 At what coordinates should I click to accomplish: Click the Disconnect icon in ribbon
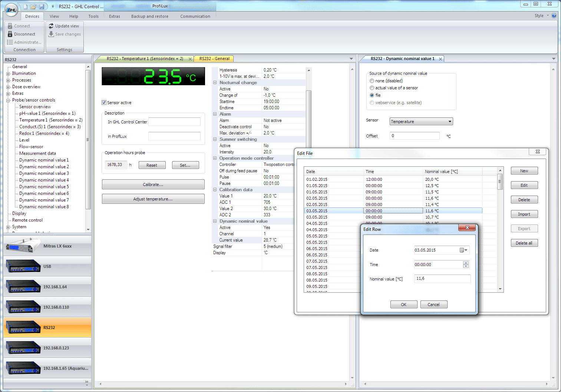tap(10, 34)
